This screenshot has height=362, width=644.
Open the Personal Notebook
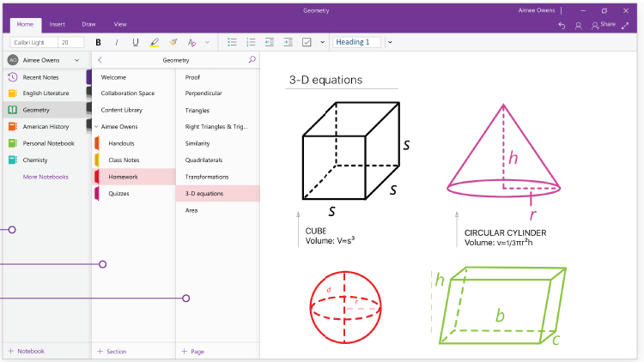click(x=46, y=143)
